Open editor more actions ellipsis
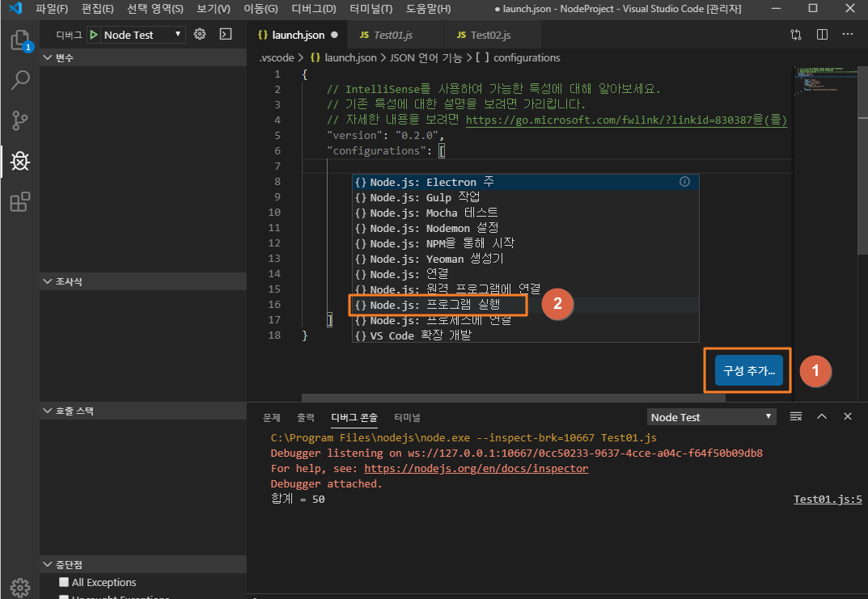The width and height of the screenshot is (868, 599). 848,35
